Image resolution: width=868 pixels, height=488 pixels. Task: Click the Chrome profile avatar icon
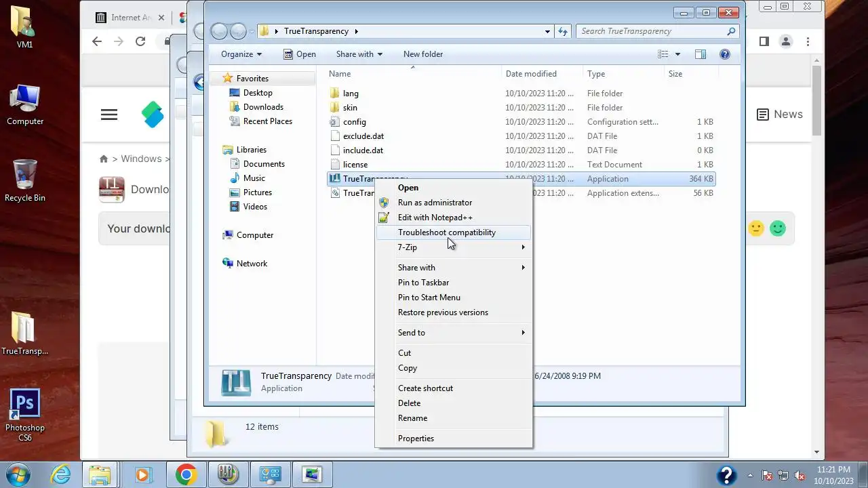click(786, 41)
